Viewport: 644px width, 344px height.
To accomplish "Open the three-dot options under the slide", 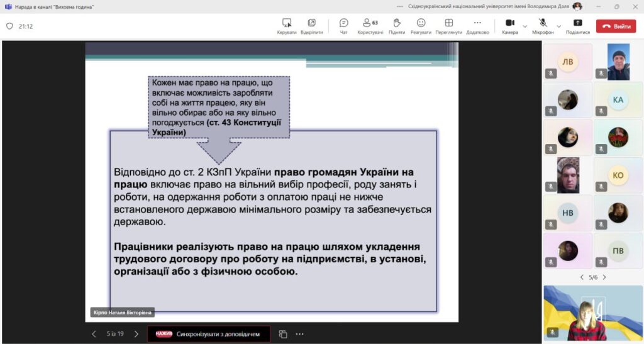I will click(x=299, y=334).
